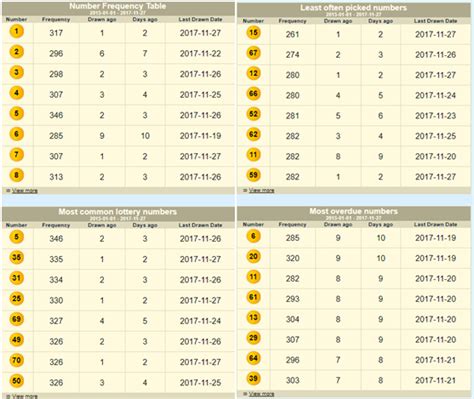Click frequency value 281
The width and height of the screenshot is (474, 399).
pos(292,116)
